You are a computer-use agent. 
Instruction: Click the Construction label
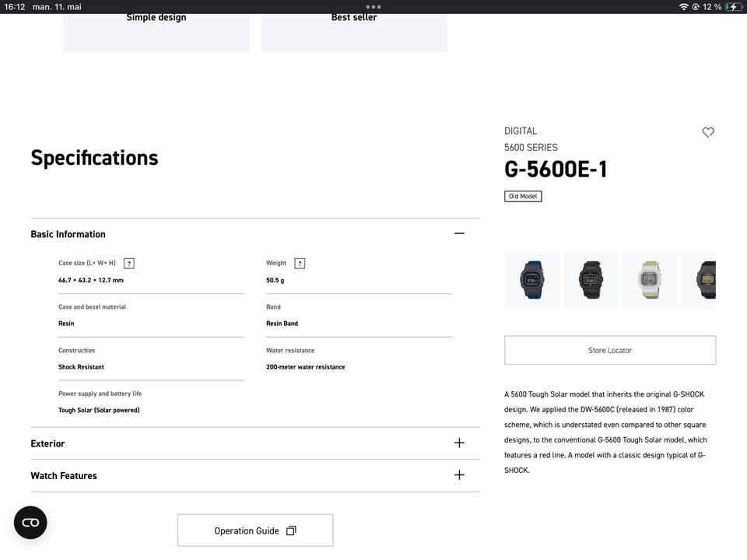tap(76, 350)
